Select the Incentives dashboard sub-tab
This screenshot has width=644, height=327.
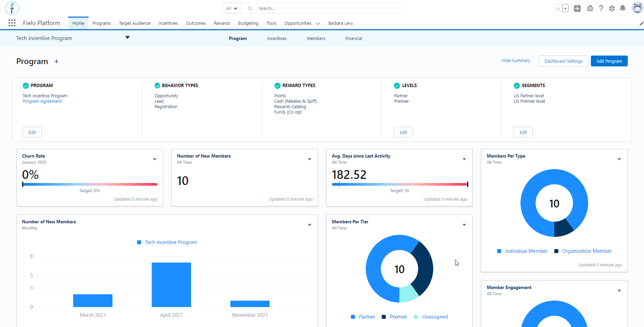277,39
